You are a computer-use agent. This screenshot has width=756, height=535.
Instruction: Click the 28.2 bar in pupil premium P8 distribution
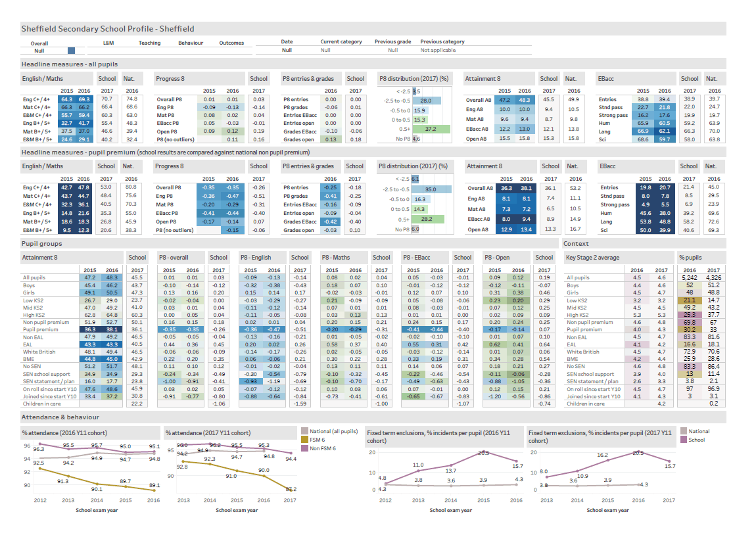(x=428, y=219)
